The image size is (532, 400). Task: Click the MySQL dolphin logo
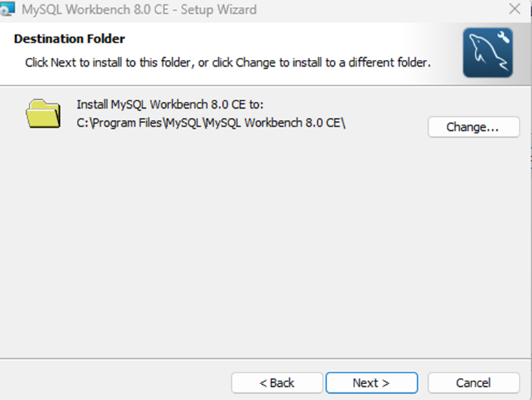[x=487, y=55]
